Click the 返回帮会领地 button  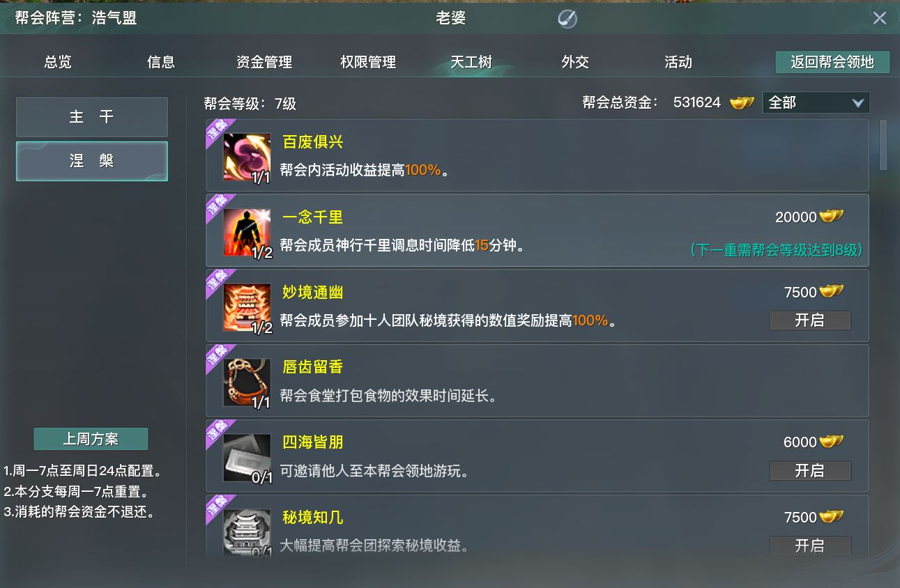click(832, 62)
